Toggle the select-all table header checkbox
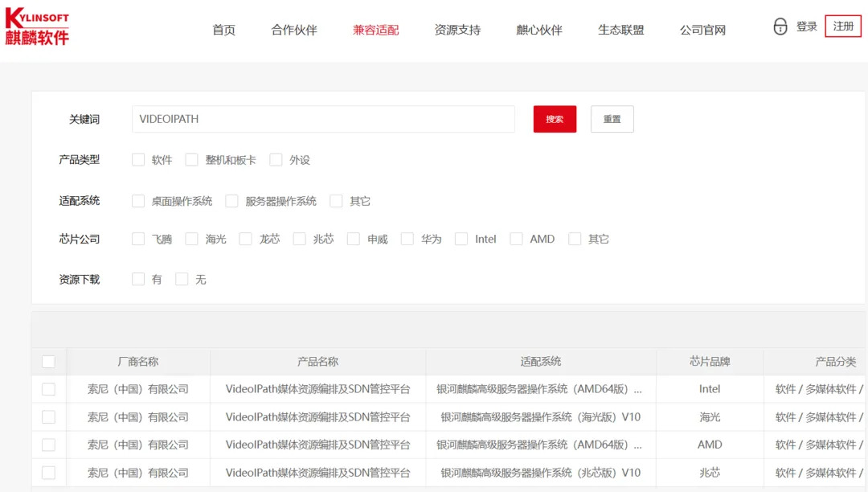This screenshot has height=492, width=868. point(49,362)
